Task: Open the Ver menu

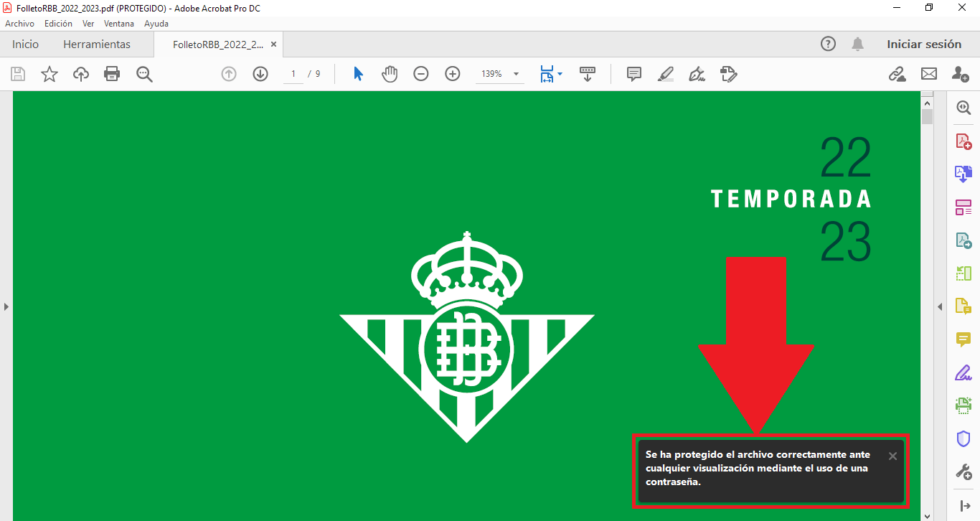Action: pyautogui.click(x=88, y=24)
